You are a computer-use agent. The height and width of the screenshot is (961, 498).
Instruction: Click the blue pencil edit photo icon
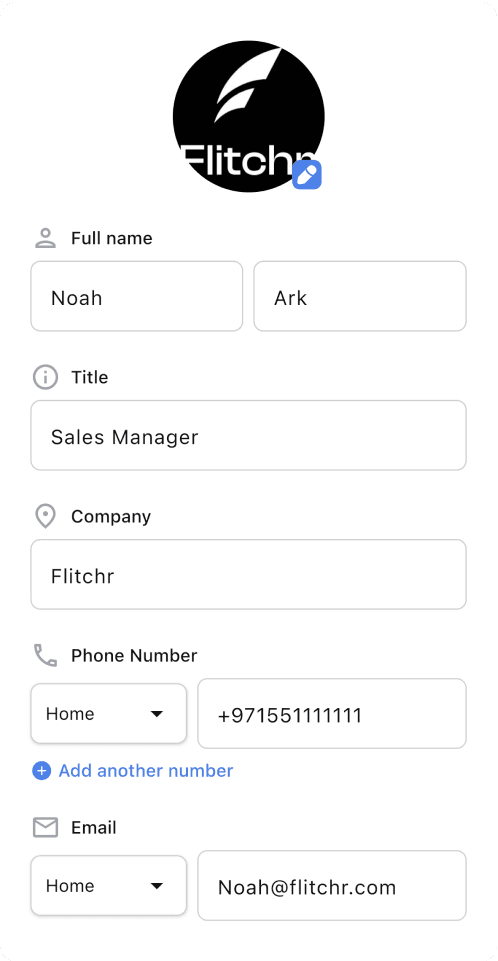point(307,175)
